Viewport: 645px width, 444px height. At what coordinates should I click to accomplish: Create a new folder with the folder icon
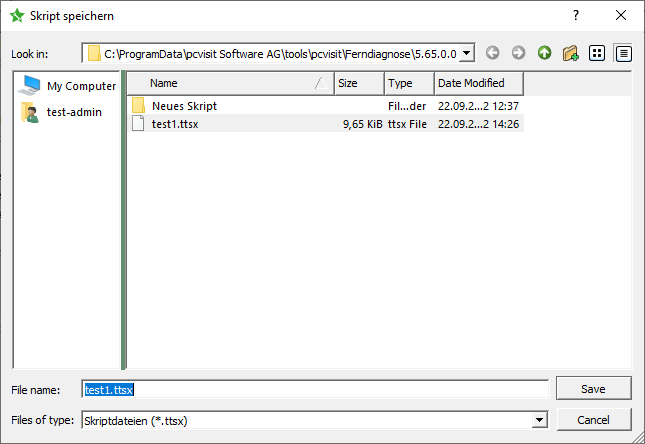click(571, 53)
